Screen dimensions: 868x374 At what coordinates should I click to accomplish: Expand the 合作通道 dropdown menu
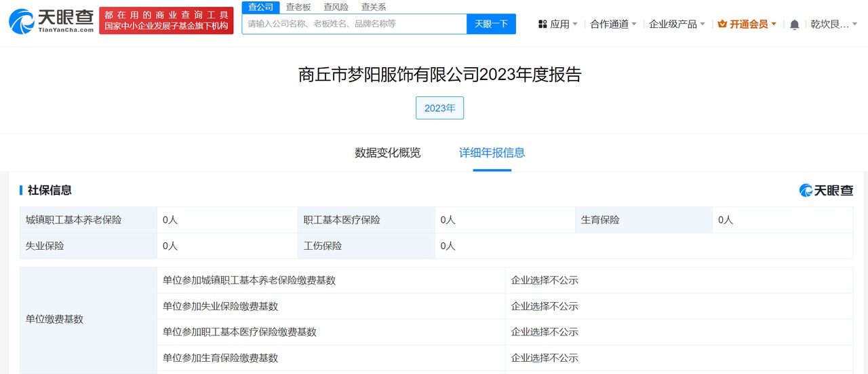[x=613, y=24]
